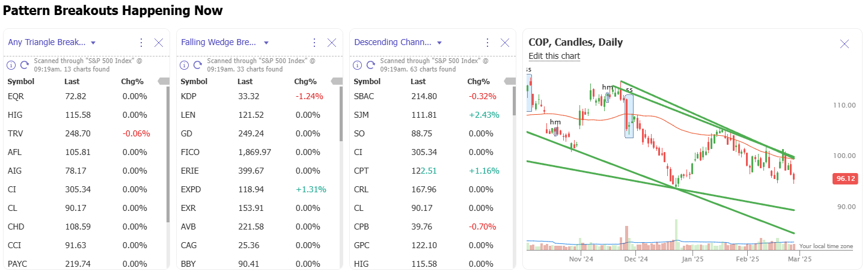Viewport: 868px width, 274px height.
Task: Sort Descending Channel list by Last header
Action: click(x=419, y=82)
